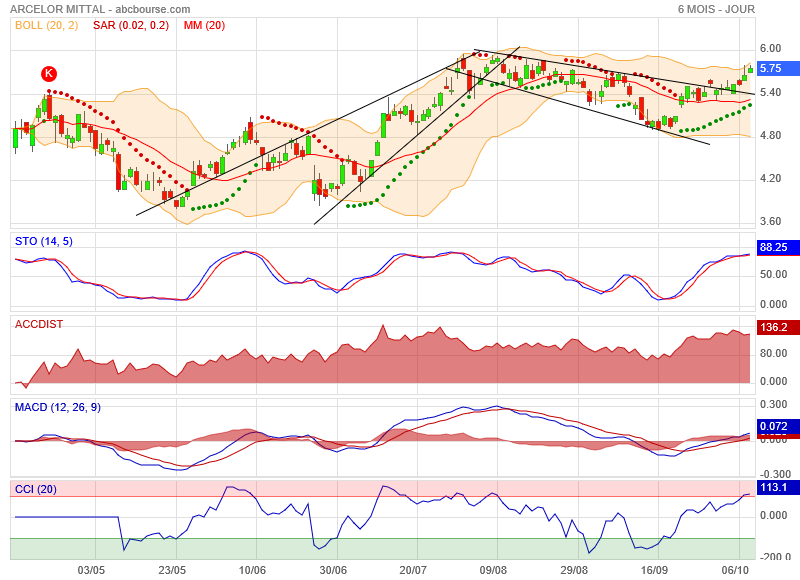The height and width of the screenshot is (580, 800).
Task: Click the 6.00 price axis value
Action: [x=770, y=48]
